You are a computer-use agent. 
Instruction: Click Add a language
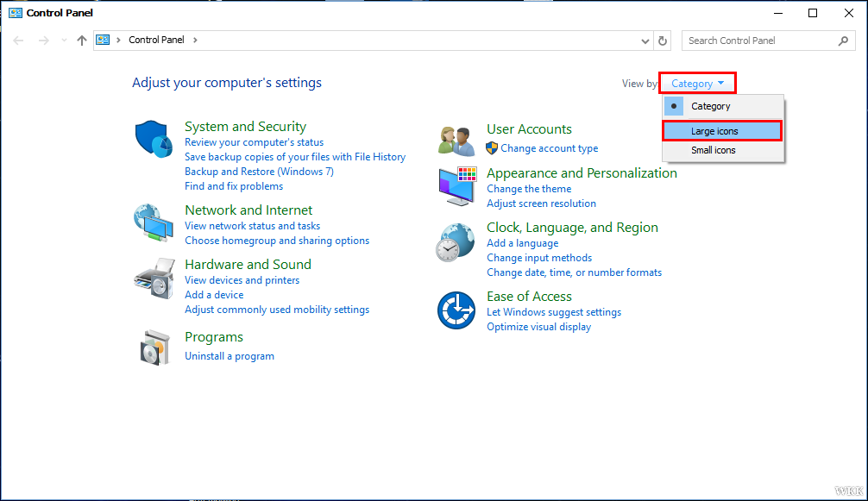pos(523,243)
